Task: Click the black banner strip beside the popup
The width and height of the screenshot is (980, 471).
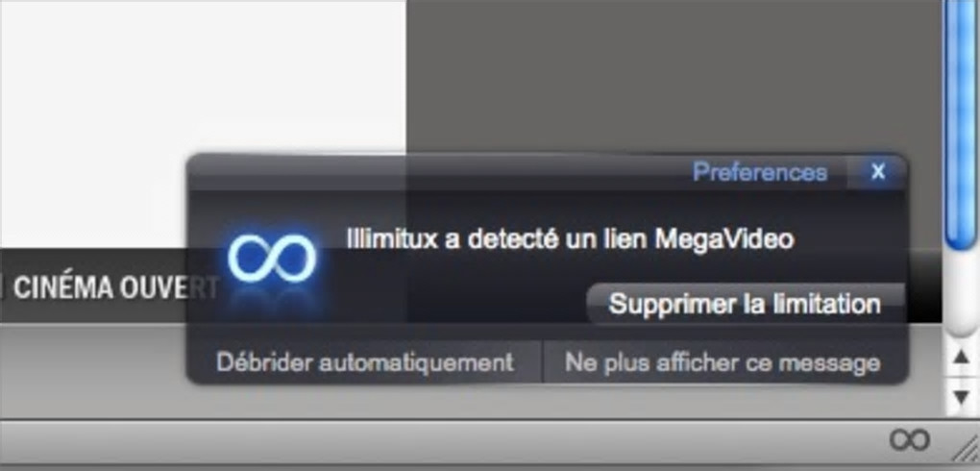Action: click(x=923, y=285)
